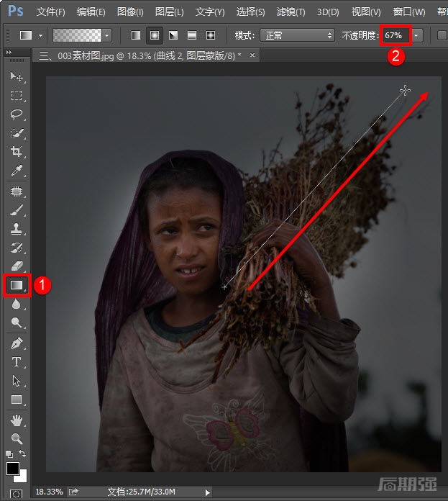Click the share icon in status bar
This screenshot has height=501, width=448.
[x=73, y=492]
